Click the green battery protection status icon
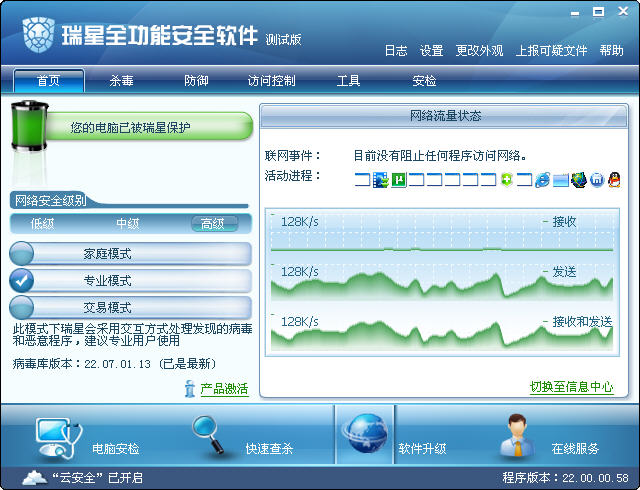This screenshot has width=640, height=490. coord(29,126)
